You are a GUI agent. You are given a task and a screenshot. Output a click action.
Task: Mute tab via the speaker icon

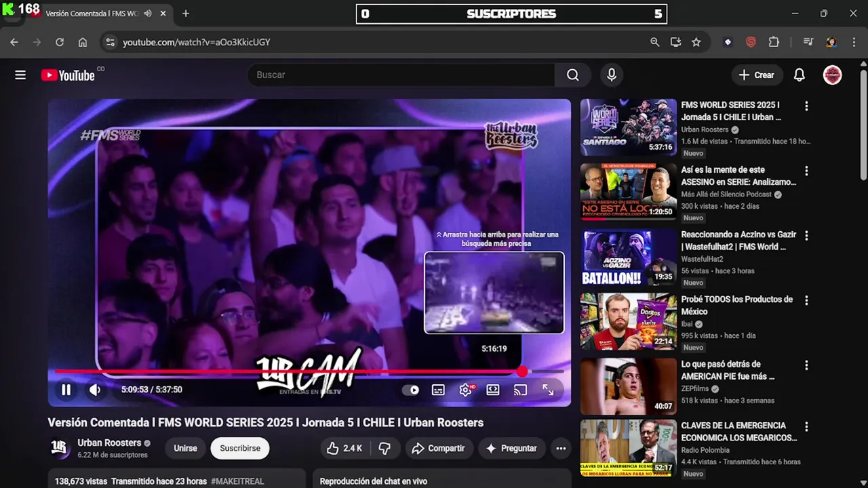(148, 14)
